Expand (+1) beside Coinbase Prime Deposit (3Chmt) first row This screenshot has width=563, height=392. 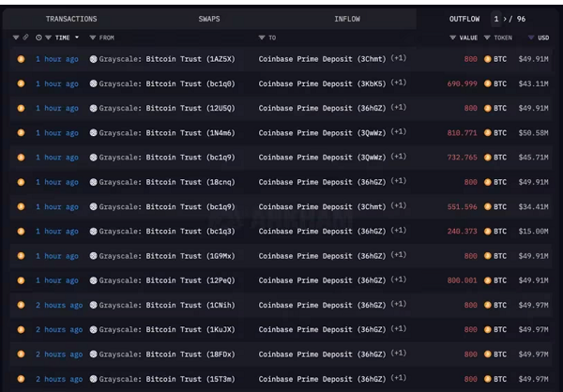399,58
